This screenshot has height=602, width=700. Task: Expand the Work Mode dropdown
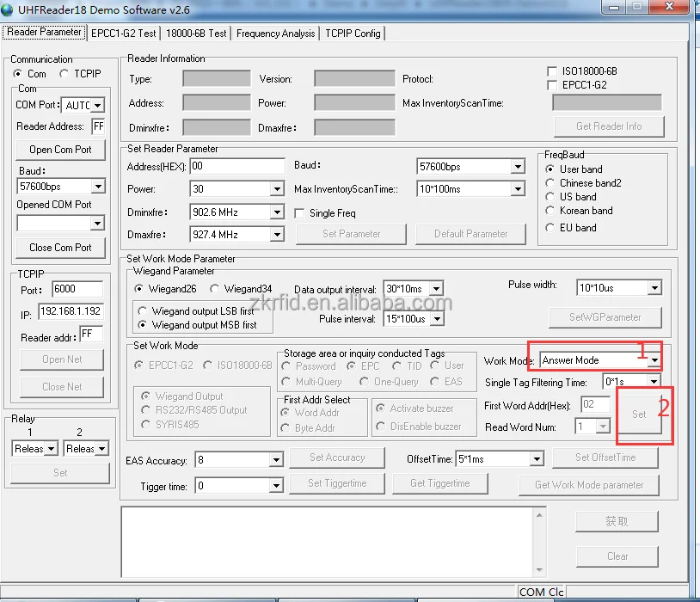pos(654,360)
